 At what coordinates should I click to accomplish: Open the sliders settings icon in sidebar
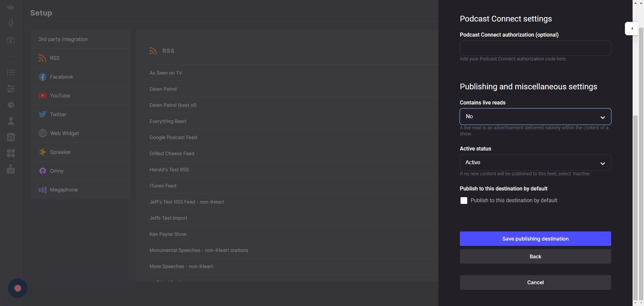(11, 89)
